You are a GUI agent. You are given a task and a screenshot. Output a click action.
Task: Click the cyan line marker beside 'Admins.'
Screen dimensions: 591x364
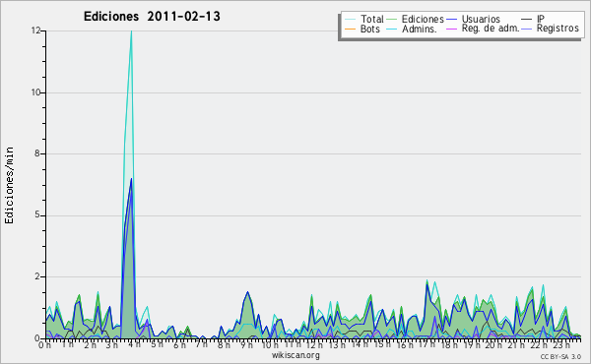click(392, 29)
